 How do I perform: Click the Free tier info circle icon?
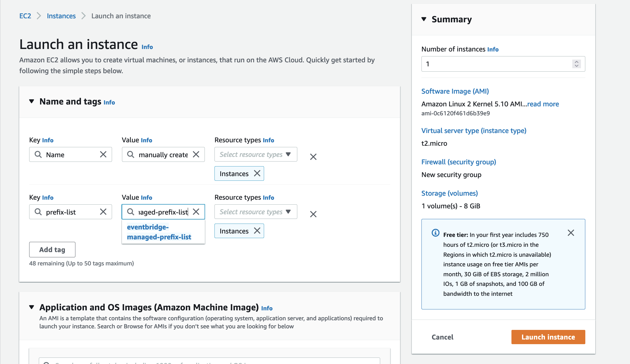(x=435, y=233)
